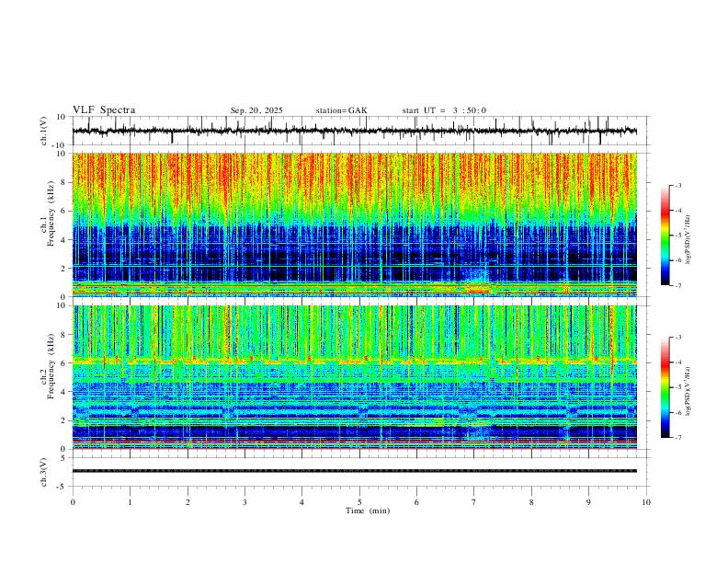
Task: Click the ch.1 Frequency (kHz) axis label
Action: point(48,214)
